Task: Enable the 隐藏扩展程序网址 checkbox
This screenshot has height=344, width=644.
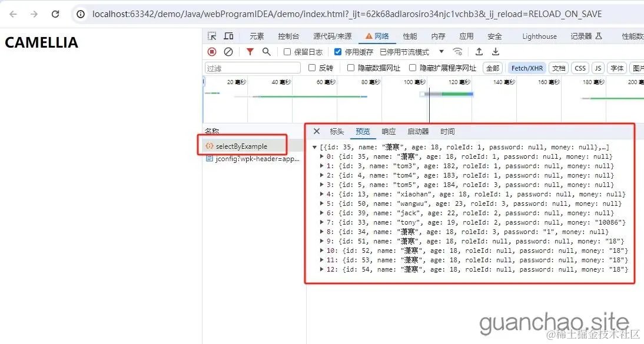Action: click(412, 68)
